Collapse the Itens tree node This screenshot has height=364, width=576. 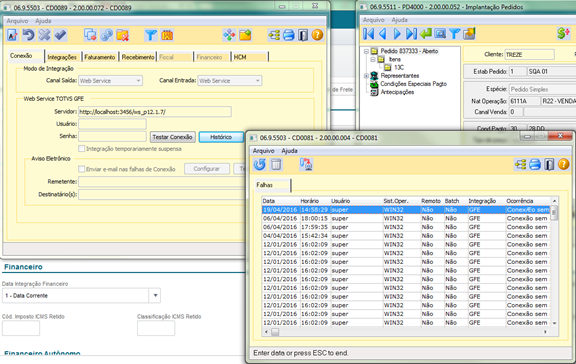(x=373, y=60)
